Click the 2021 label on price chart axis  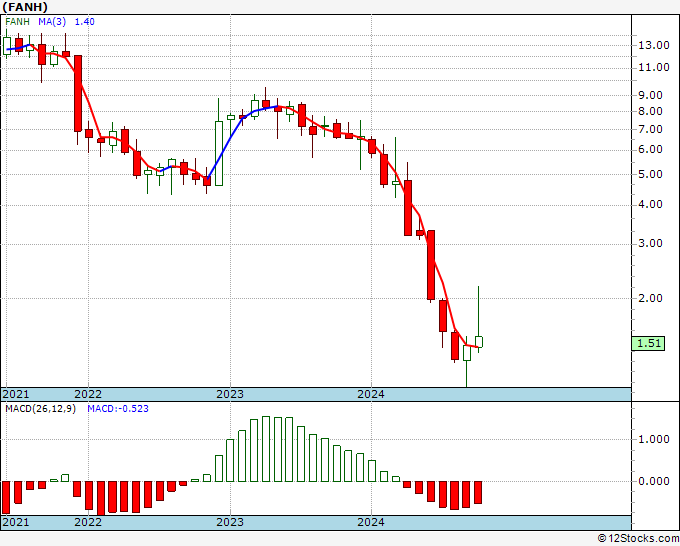16,394
